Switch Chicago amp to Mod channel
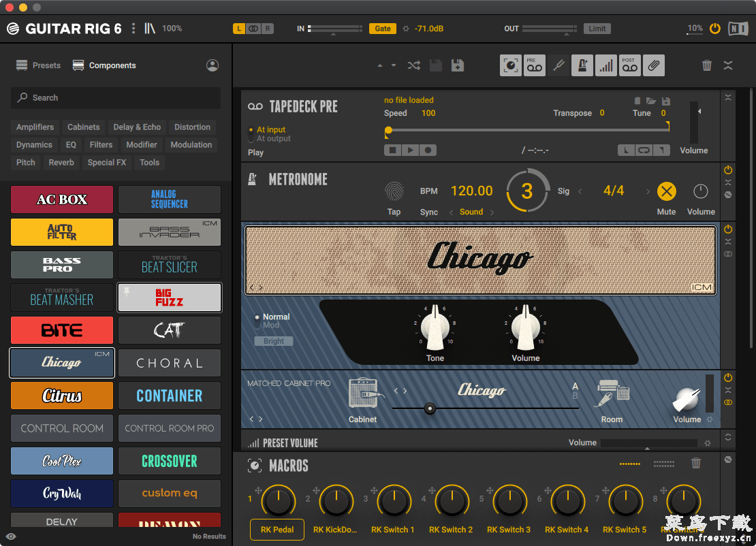Viewport: 756px width, 546px height. click(270, 325)
